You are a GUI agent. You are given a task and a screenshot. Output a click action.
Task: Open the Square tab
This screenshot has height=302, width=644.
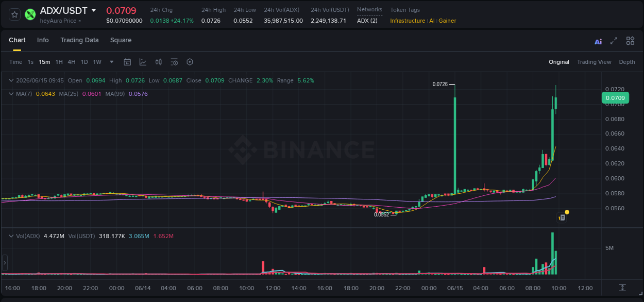121,40
